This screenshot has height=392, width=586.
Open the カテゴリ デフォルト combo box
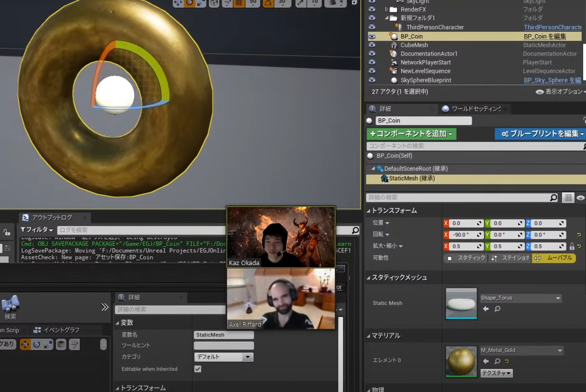224,357
